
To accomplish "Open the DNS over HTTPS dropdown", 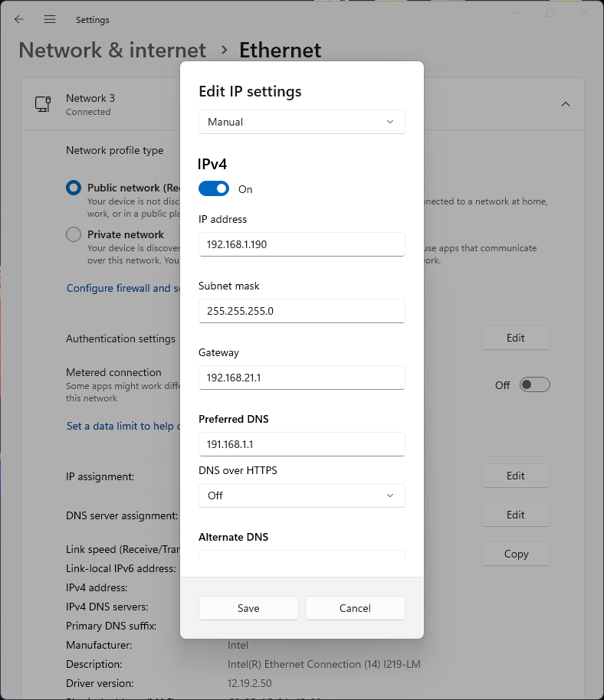I will (x=301, y=496).
